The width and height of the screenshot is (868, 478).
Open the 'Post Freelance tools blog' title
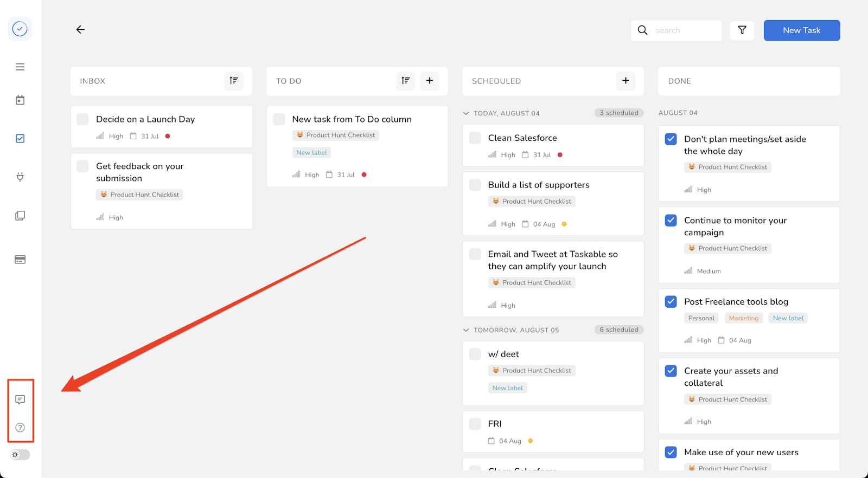tap(736, 302)
